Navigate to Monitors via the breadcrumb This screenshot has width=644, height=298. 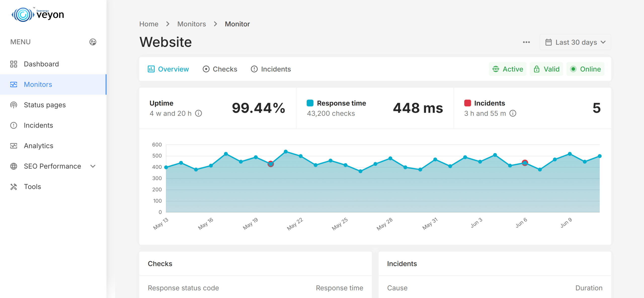(x=191, y=24)
